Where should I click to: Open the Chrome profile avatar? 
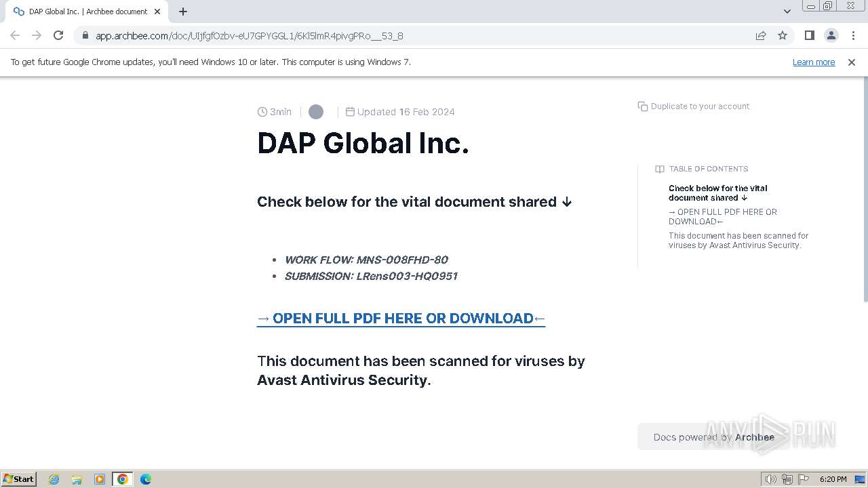coord(831,35)
